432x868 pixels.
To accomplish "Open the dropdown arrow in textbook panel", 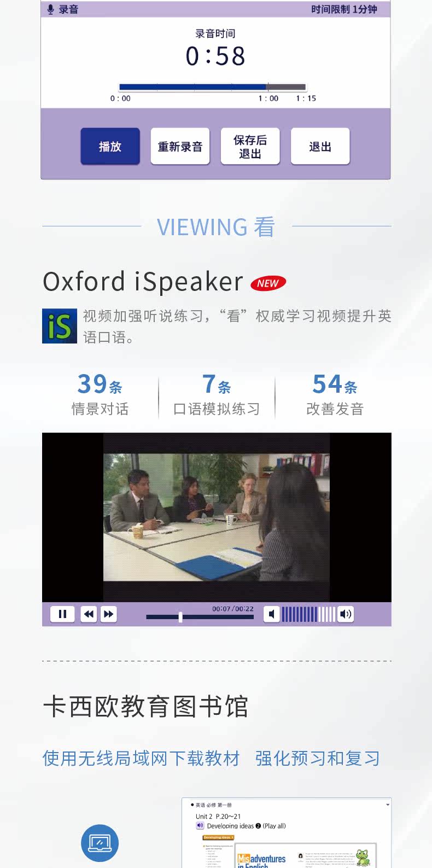I will [387, 805].
